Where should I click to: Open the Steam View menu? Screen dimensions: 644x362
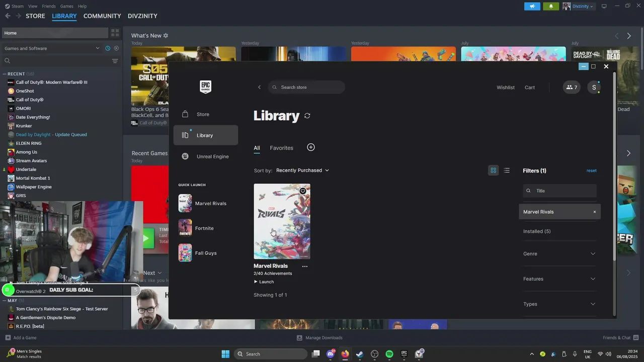pyautogui.click(x=33, y=6)
